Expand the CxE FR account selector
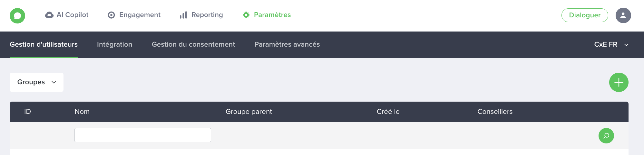This screenshot has width=644, height=155. pyautogui.click(x=611, y=45)
